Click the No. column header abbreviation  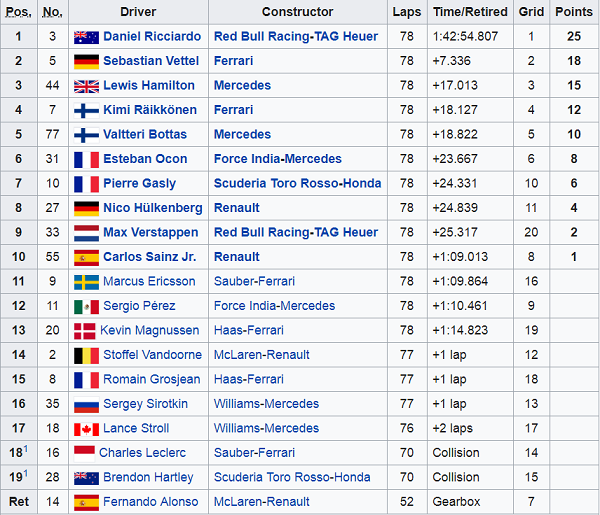coord(52,12)
